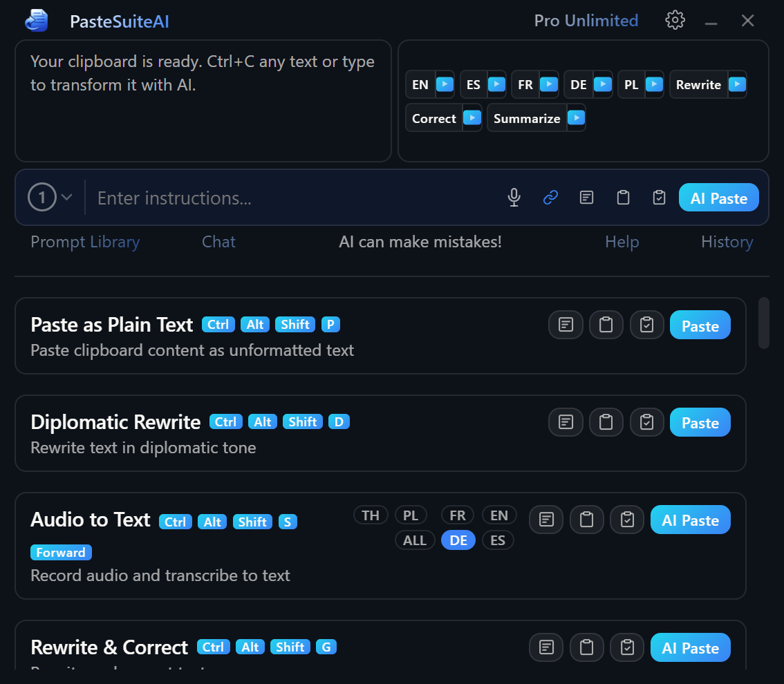The height and width of the screenshot is (684, 784).
Task: Click text preview icon in Audio to Text
Action: pos(546,520)
